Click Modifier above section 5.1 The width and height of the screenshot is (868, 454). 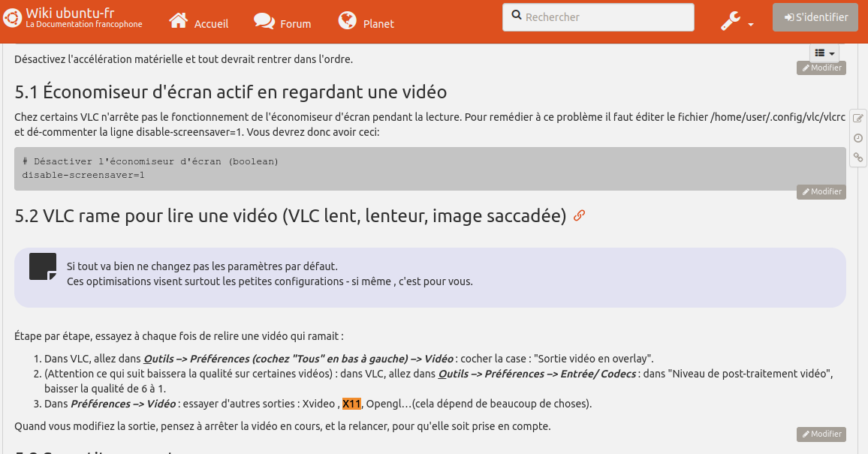821,68
